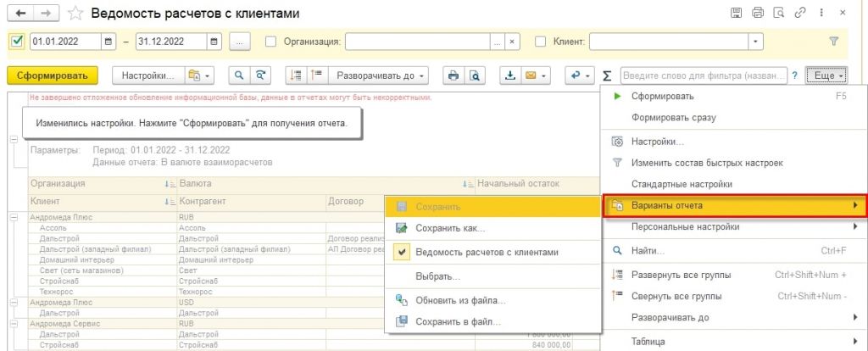Open the Разворачивать до dropdown

378,75
